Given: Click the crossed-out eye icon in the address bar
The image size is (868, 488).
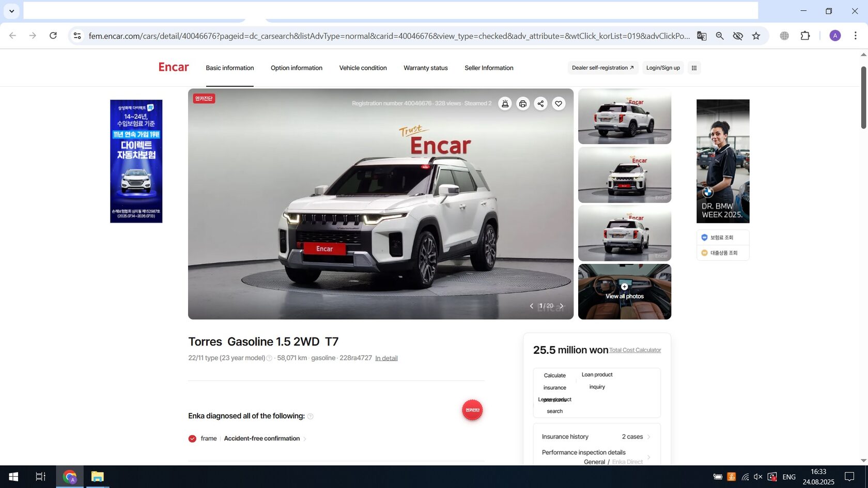Looking at the screenshot, I should click(738, 36).
